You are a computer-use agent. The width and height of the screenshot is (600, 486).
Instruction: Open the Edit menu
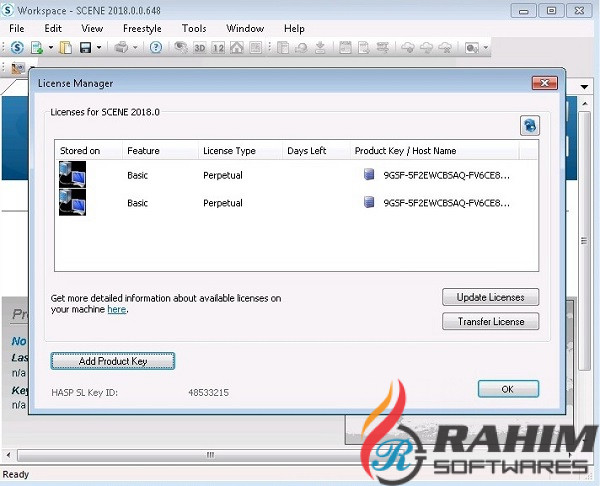tap(53, 29)
